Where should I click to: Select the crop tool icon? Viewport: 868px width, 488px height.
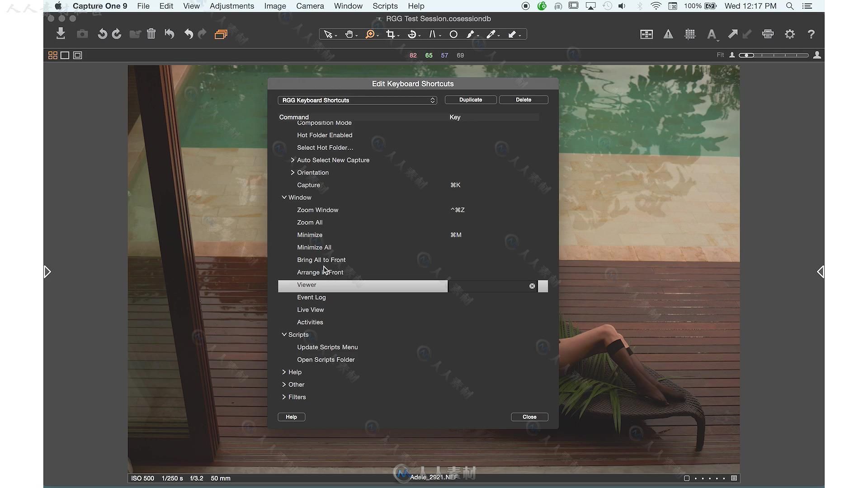tap(391, 34)
